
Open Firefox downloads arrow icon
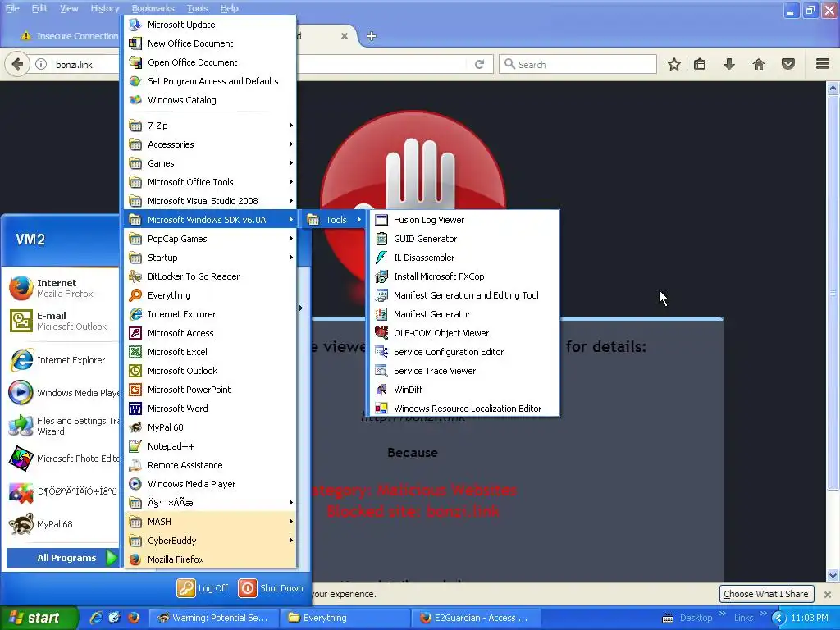click(728, 64)
